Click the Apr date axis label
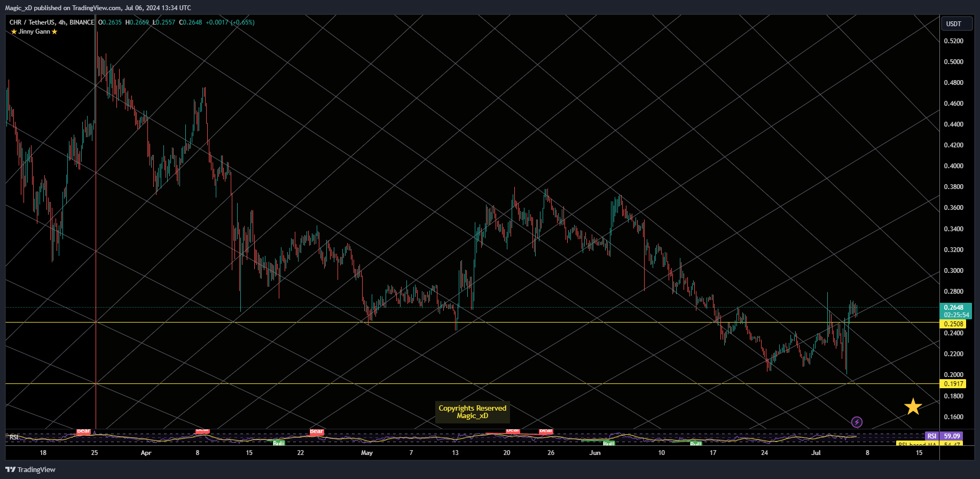980x479 pixels. (146, 453)
